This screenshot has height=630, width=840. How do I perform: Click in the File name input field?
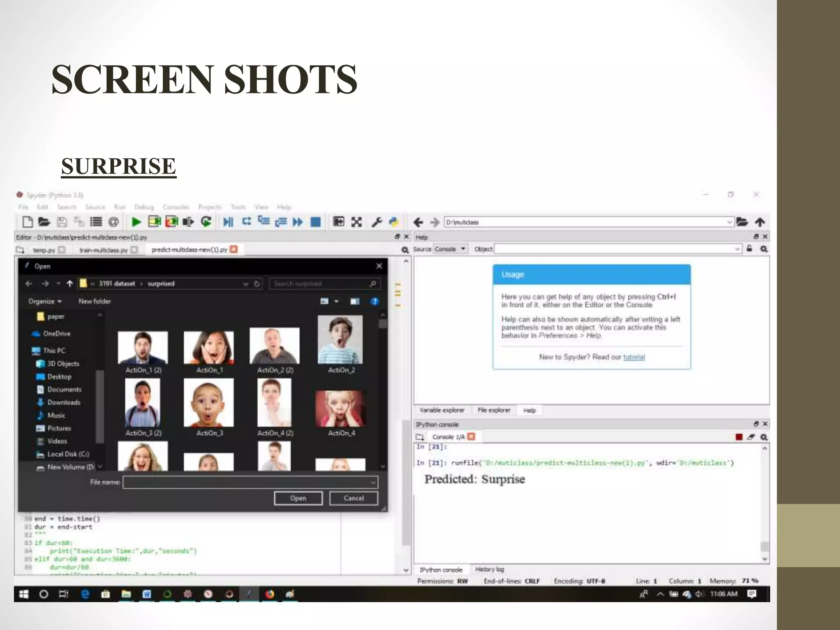[x=250, y=482]
